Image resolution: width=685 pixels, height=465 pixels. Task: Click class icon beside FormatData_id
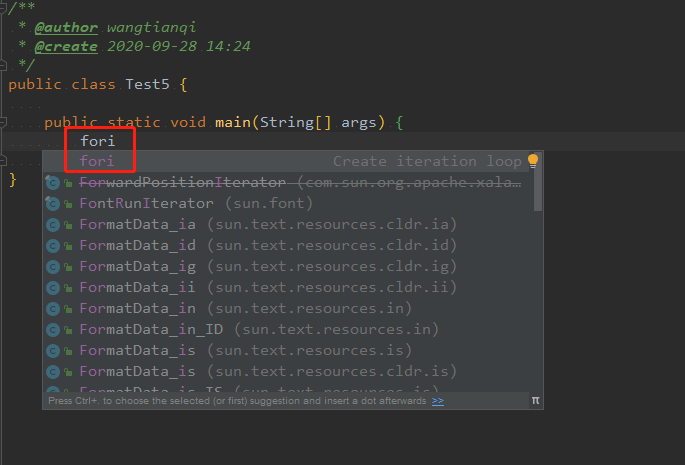(53, 246)
